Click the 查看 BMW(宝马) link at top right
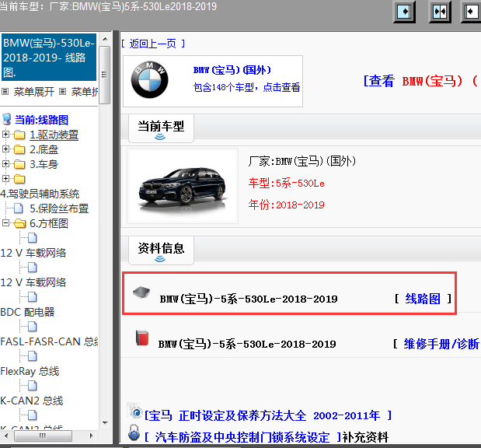481x448 pixels. [422, 81]
